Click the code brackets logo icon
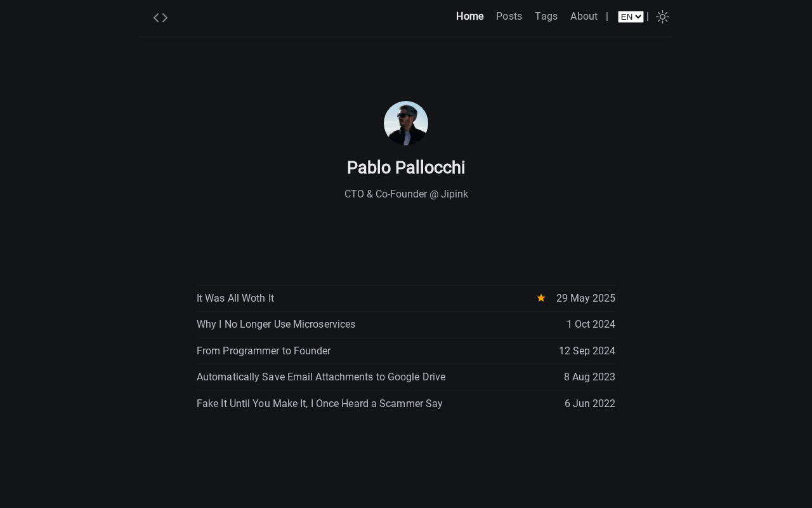This screenshot has height=508, width=812. 160,18
